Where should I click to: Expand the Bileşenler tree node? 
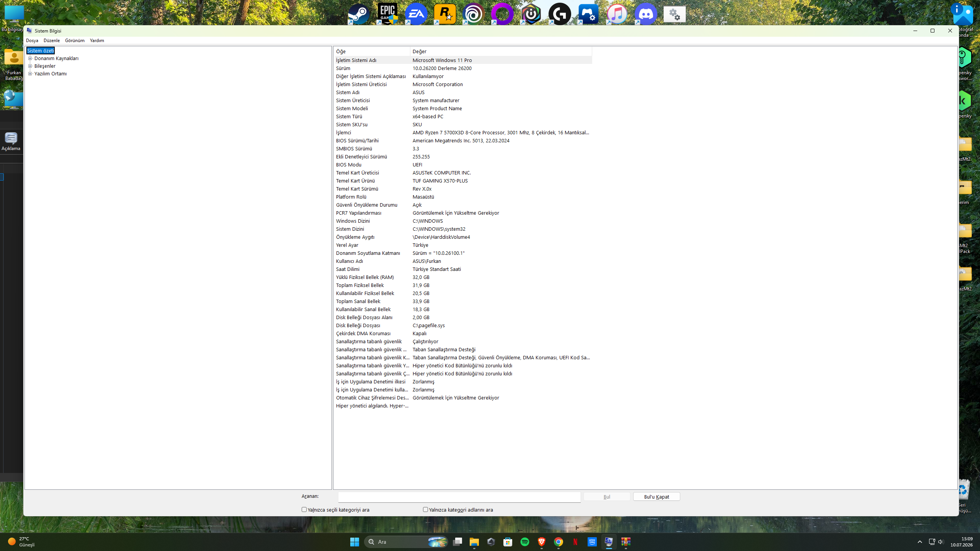coord(30,66)
